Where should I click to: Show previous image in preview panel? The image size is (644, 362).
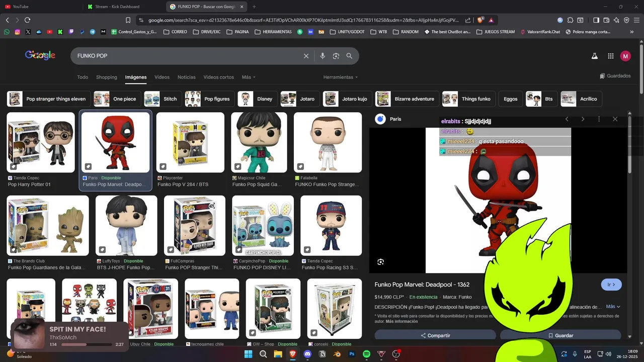click(567, 119)
